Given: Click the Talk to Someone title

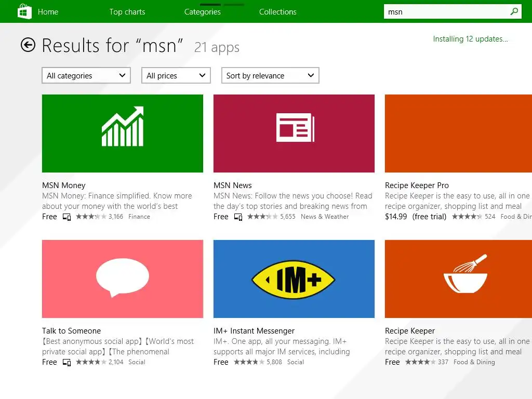Looking at the screenshot, I should [x=71, y=331].
